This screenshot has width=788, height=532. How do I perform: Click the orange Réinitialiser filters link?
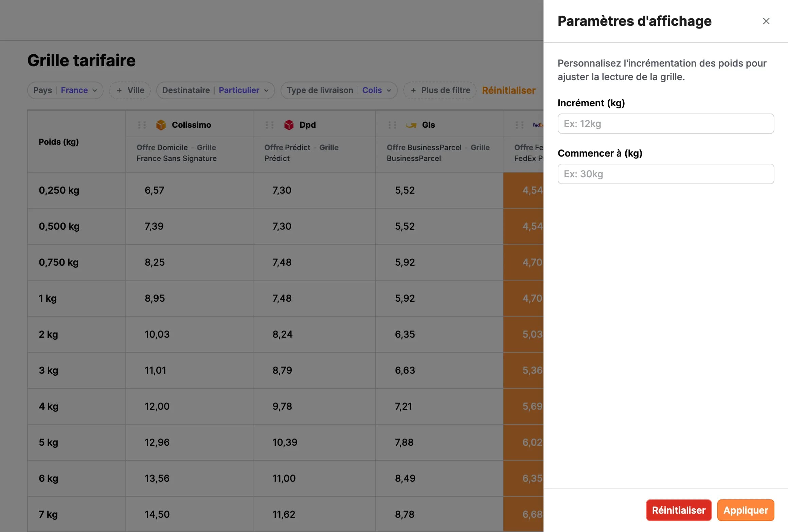[x=508, y=90]
